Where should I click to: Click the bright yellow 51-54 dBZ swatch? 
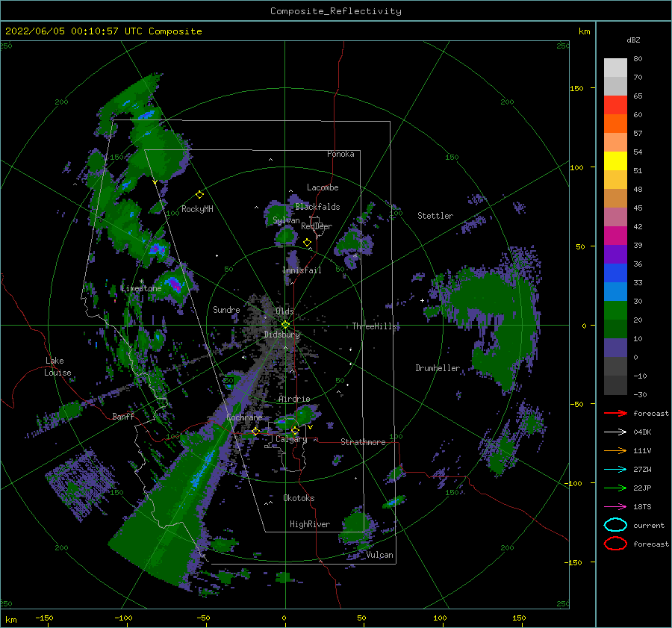click(x=615, y=161)
